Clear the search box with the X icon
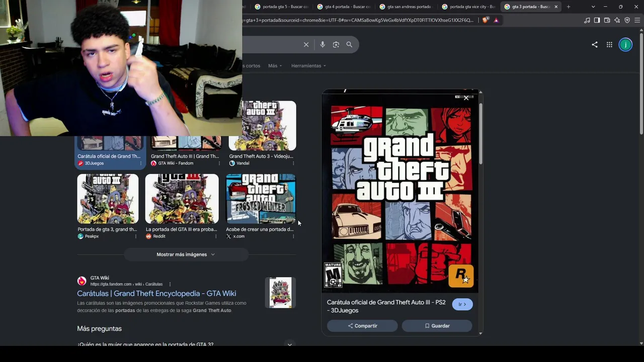The height and width of the screenshot is (362, 644). (x=306, y=45)
